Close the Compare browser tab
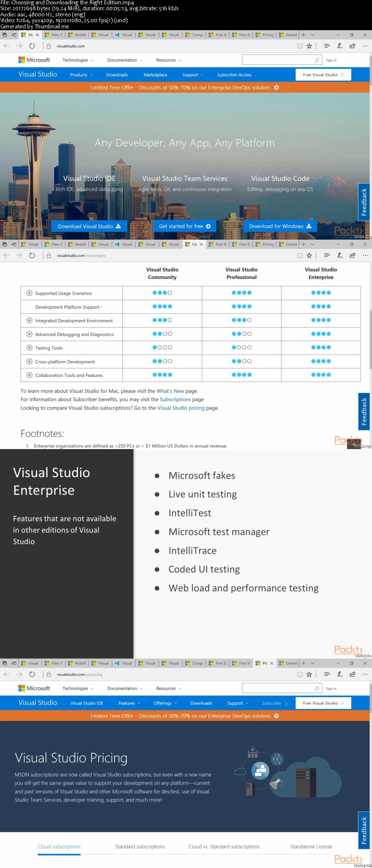The image size is (372, 868). [x=201, y=244]
